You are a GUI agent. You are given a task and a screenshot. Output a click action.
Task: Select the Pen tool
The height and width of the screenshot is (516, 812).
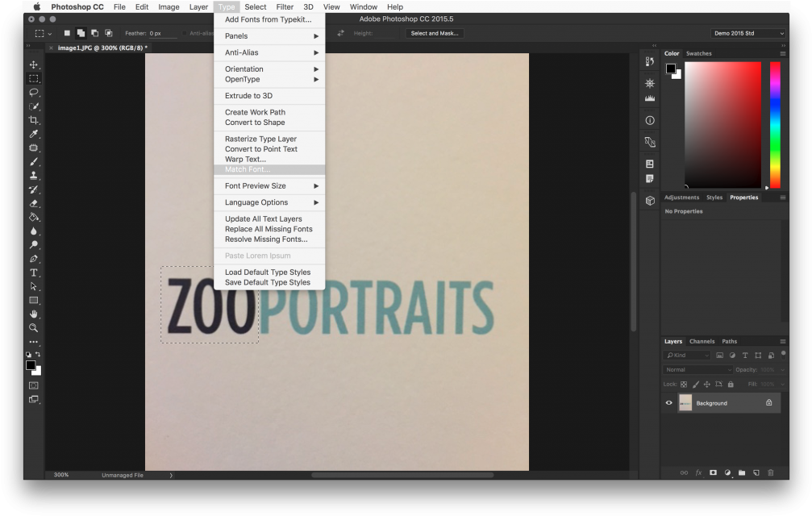34,259
